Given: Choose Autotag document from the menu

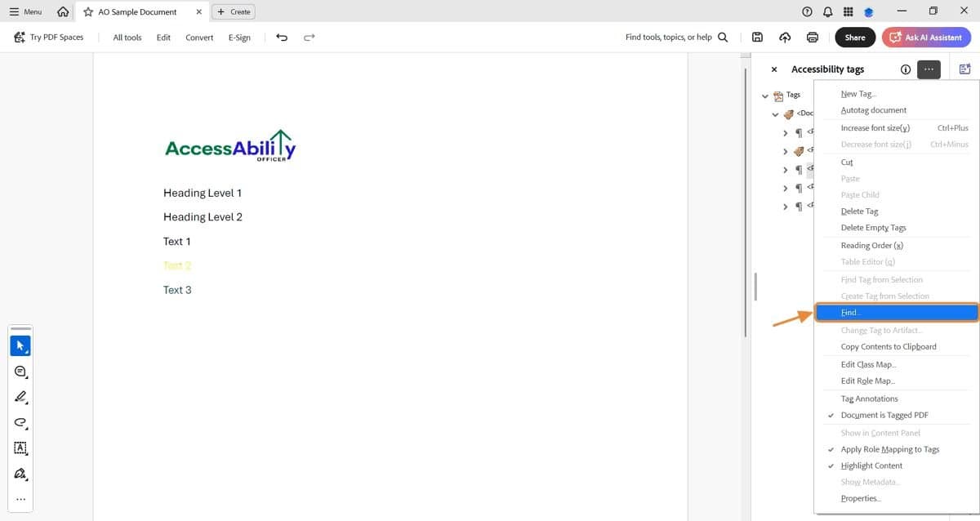Looking at the screenshot, I should point(873,110).
